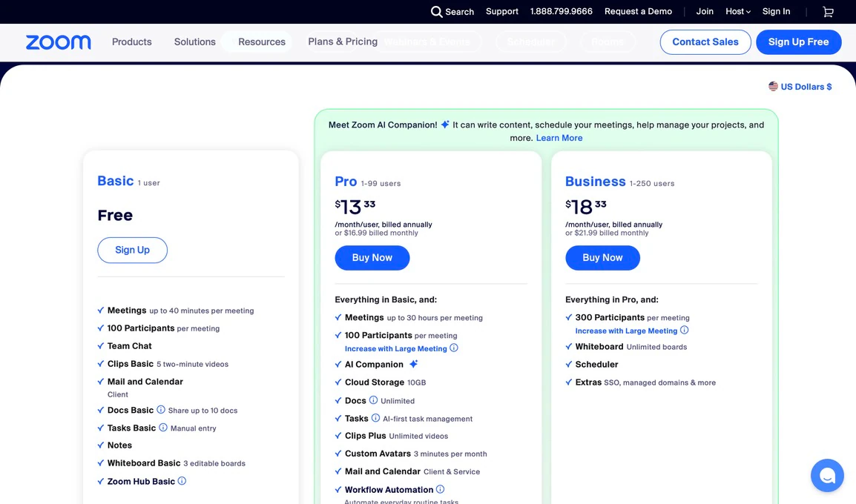The height and width of the screenshot is (504, 856).
Task: Click Cloud Storage 10GB feature
Action: pyautogui.click(x=386, y=382)
